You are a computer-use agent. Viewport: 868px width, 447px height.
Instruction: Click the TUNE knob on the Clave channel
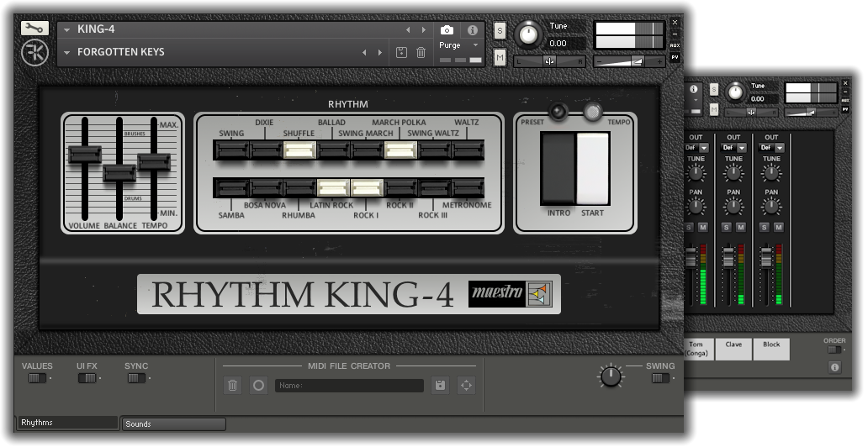[x=733, y=174]
